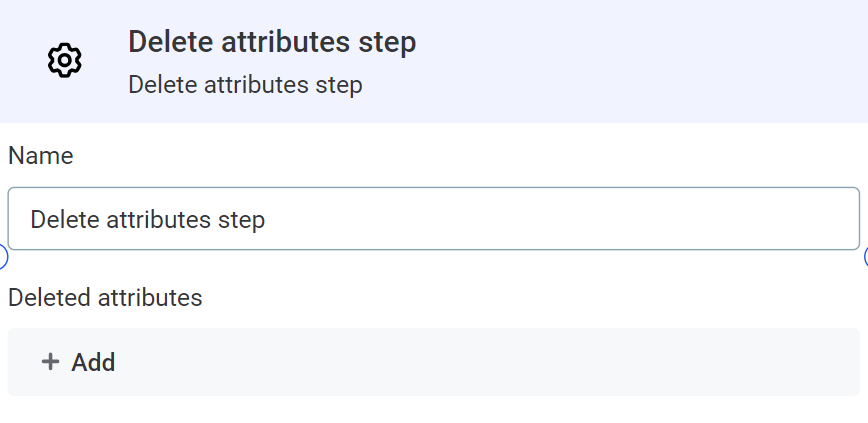The image size is (868, 423).
Task: Focus the Name input field
Action: click(x=433, y=219)
